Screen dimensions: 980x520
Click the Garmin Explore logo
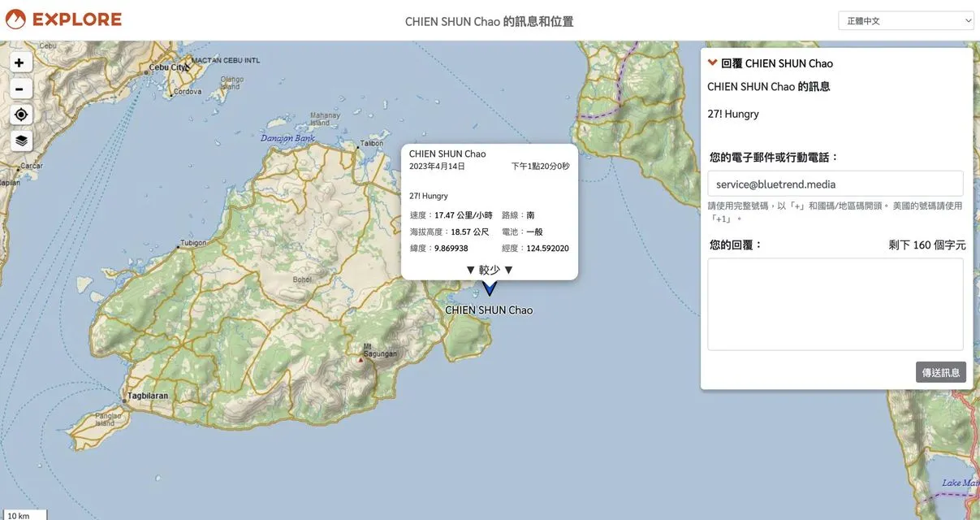pos(63,19)
